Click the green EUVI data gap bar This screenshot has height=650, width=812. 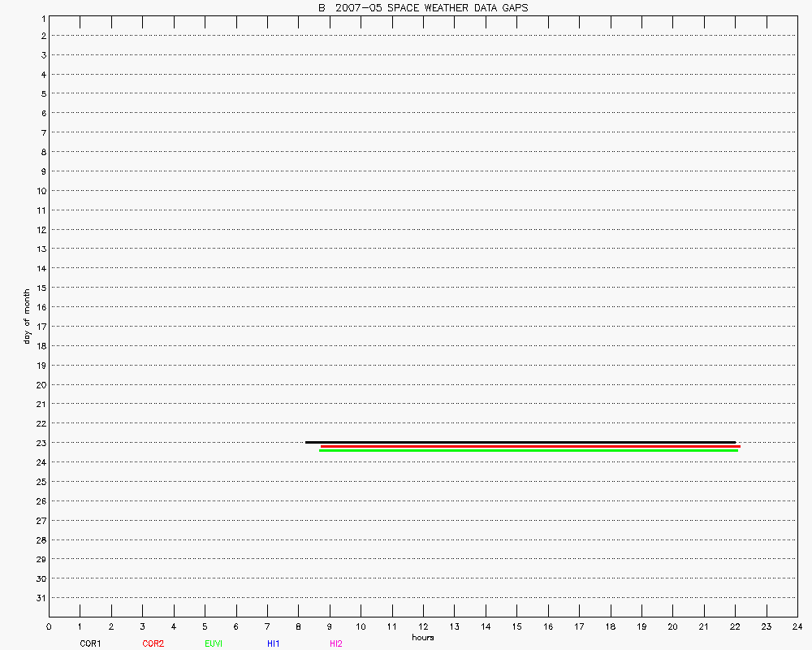pyautogui.click(x=528, y=450)
